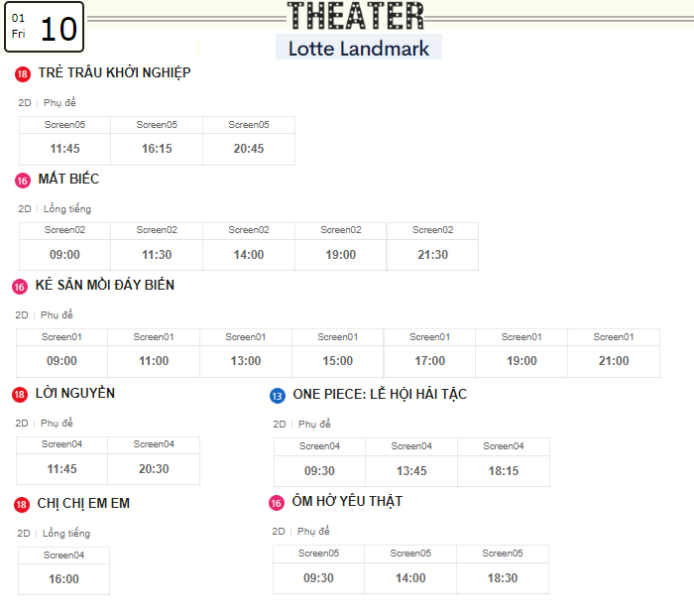This screenshot has width=694, height=616.
Task: Click the 16 rating badge for KẺ SĂN MỒI ĐÁY BIỂN
Action: click(20, 287)
